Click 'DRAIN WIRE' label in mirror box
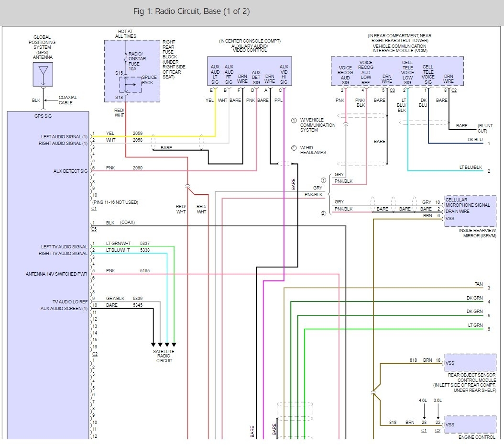Image resolution: width=504 pixels, height=446 pixels. [457, 211]
